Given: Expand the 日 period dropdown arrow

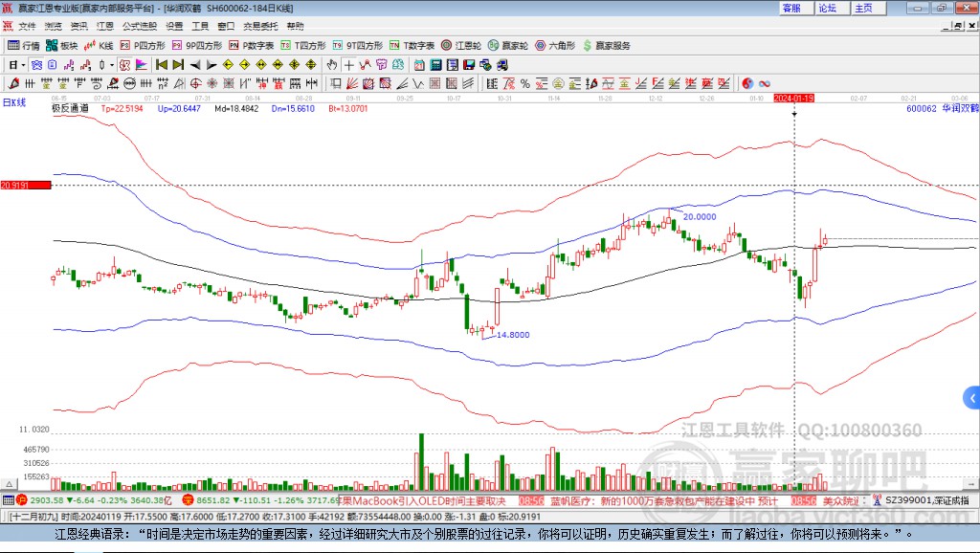Looking at the screenshot, I should click(23, 65).
